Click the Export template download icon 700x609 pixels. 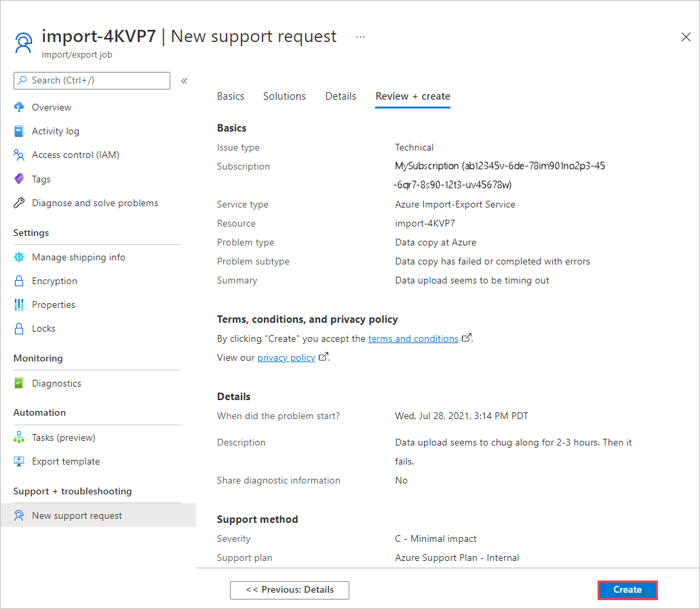[19, 461]
